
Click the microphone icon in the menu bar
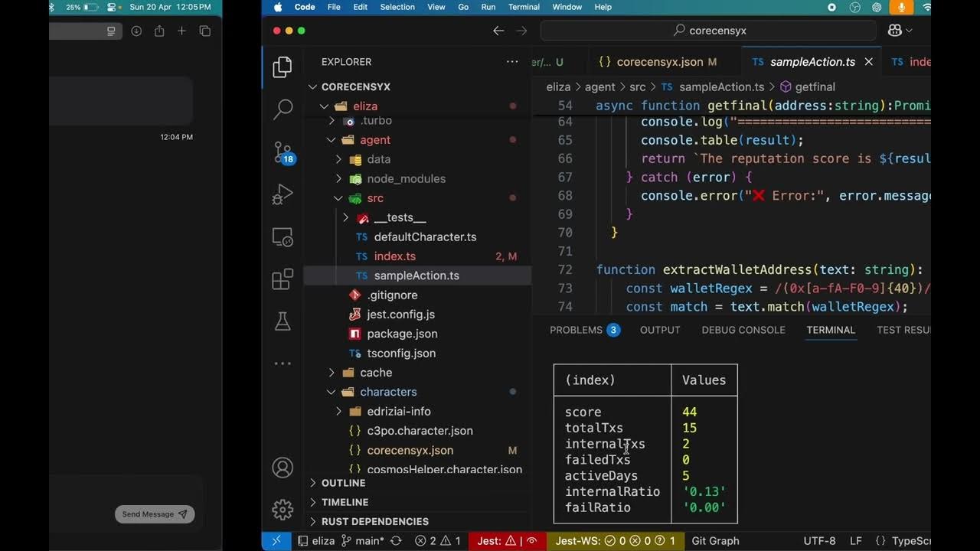pos(900,7)
